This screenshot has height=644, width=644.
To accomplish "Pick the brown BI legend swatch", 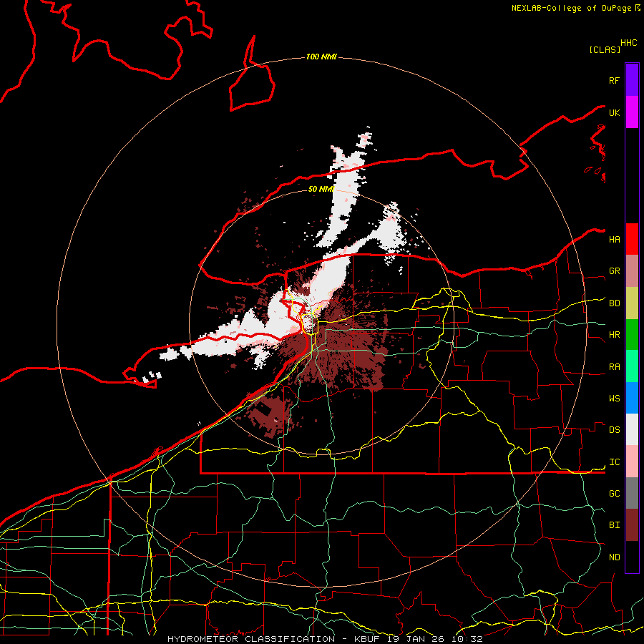I will coord(632,525).
